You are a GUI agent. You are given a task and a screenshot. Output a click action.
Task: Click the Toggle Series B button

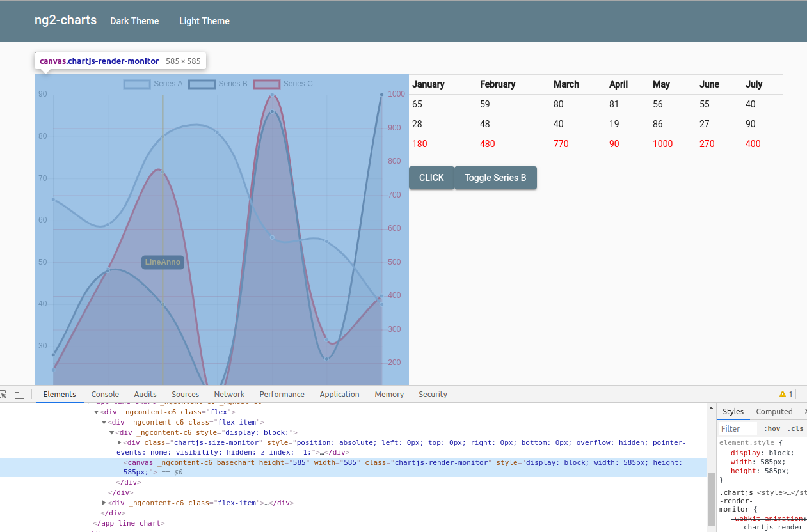click(x=495, y=178)
